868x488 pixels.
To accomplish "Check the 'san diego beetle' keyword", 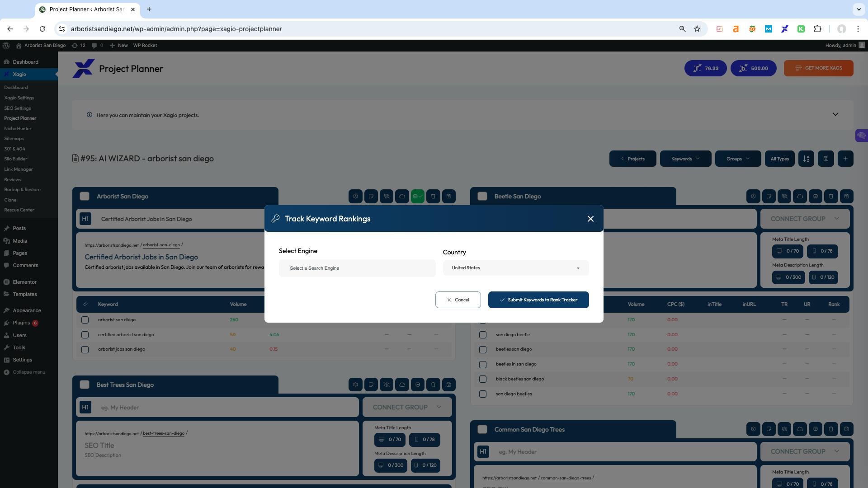I will 483,335.
